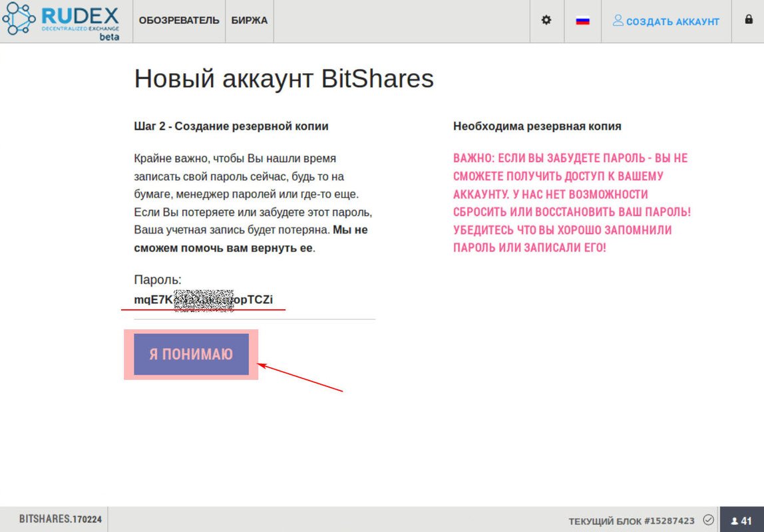Click the RuDEX logo
764x532 pixels.
point(61,21)
